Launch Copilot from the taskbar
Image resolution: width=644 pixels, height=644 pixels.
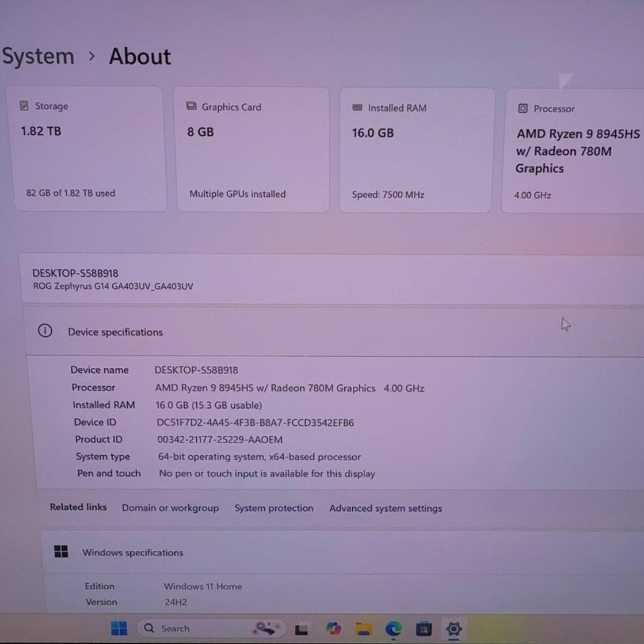point(334,628)
